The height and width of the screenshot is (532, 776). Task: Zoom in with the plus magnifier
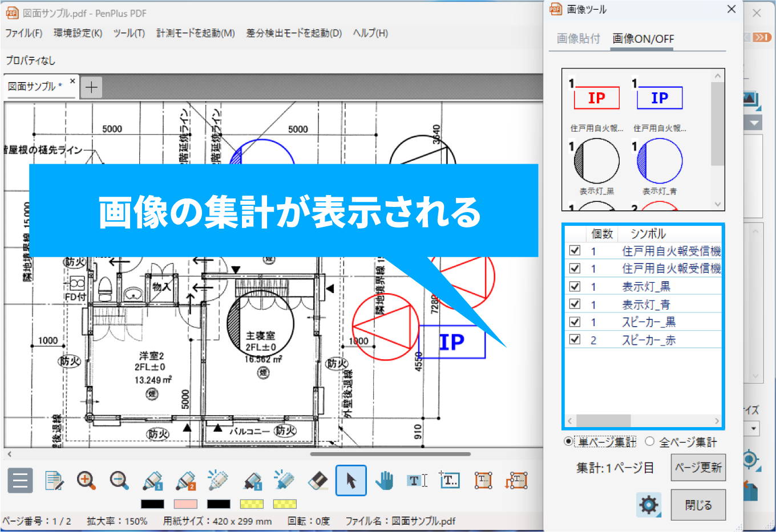point(86,481)
